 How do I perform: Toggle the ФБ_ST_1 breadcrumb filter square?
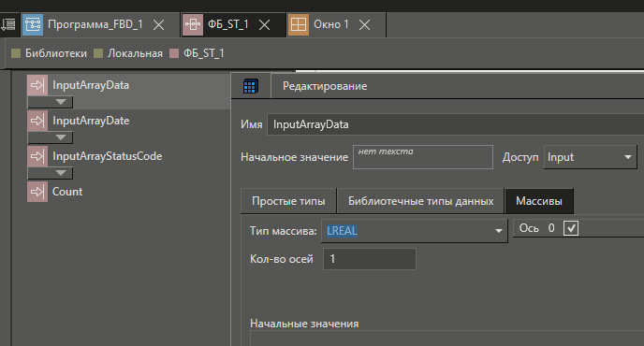[x=174, y=53]
